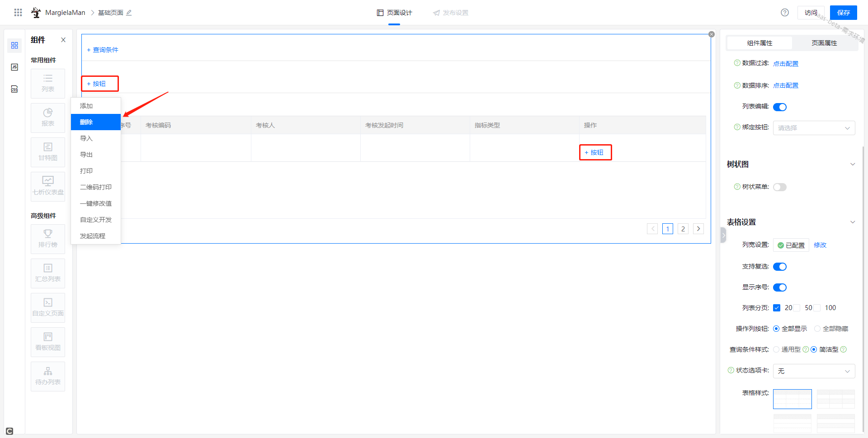Open the app grid launcher icon
Image resolution: width=868 pixels, height=438 pixels.
click(18, 13)
